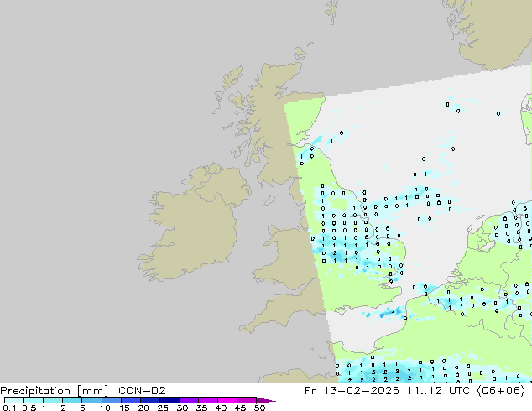This screenshot has height=411, width=532.
Task: Click the 35–40 mm legend swatch
Action: 207,400
